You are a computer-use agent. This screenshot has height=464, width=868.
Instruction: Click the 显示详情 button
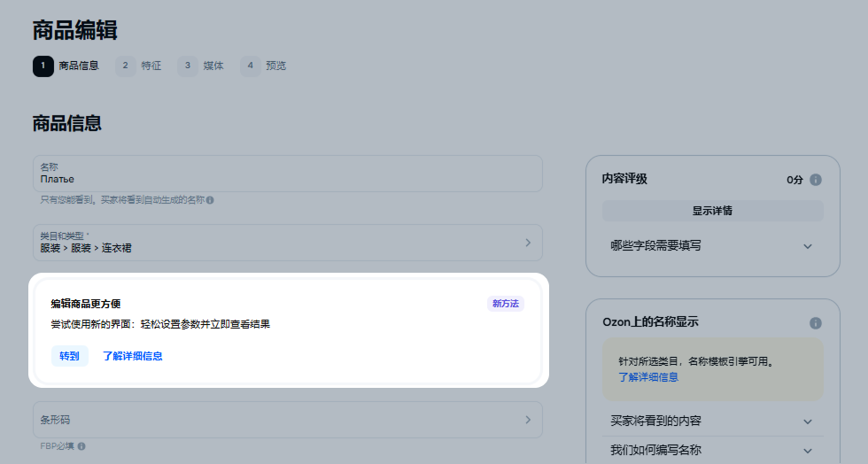712,211
